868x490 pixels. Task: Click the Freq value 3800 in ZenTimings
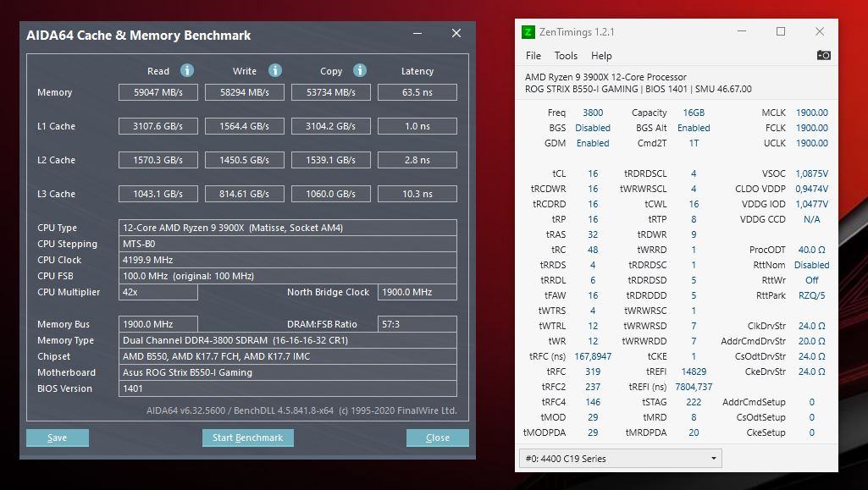tap(593, 113)
